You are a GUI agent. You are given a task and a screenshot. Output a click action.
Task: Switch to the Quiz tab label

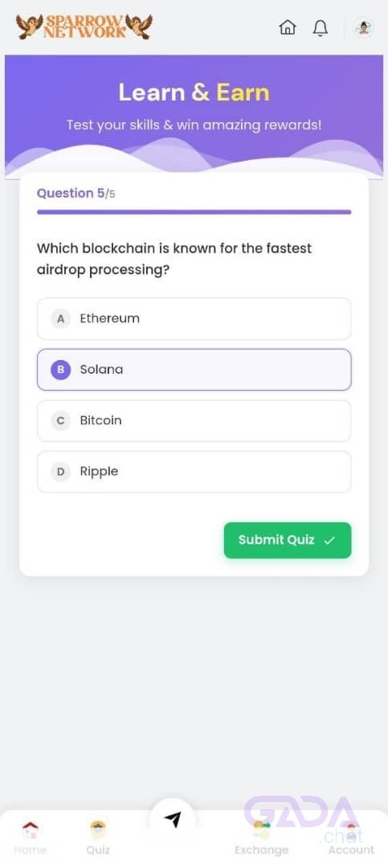tap(98, 850)
